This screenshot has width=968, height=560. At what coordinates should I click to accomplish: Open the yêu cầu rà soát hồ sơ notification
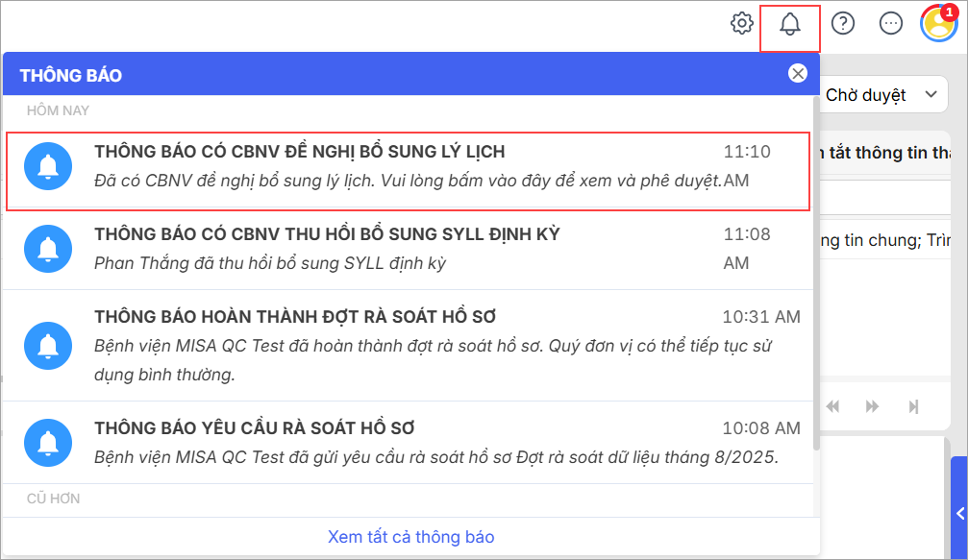(408, 442)
